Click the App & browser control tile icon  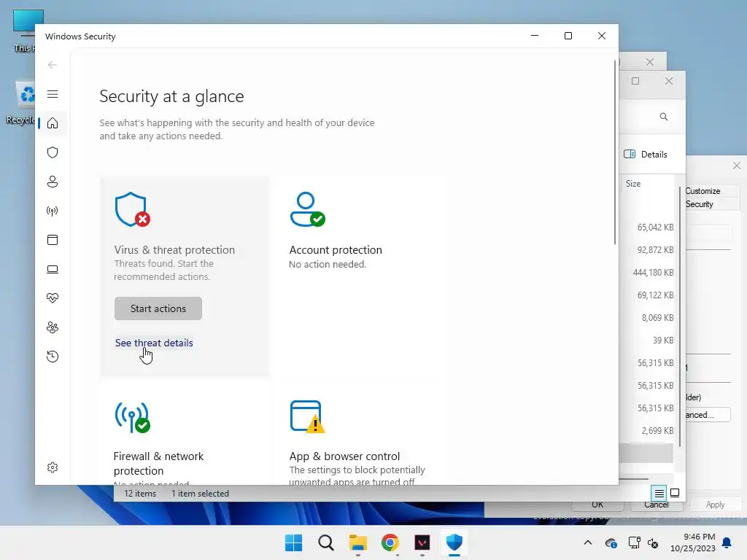(307, 416)
